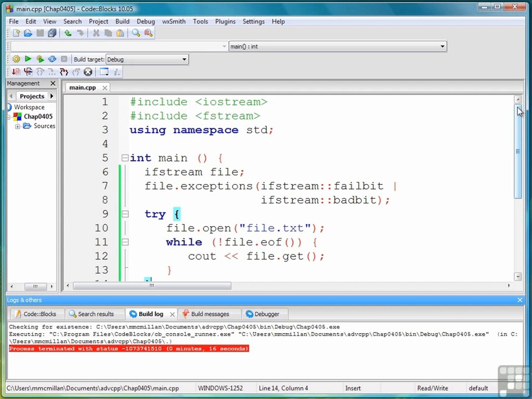
Task: Open the empty scope dropdown
Action: pyautogui.click(x=119, y=47)
